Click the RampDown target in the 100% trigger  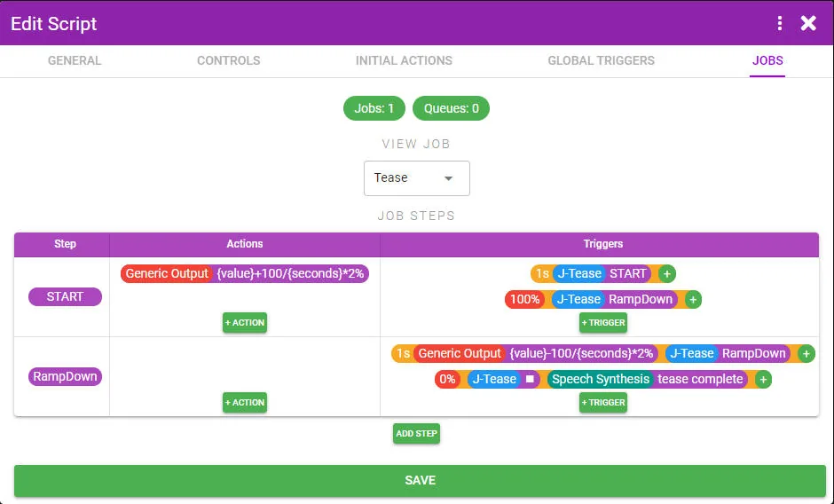pos(641,299)
